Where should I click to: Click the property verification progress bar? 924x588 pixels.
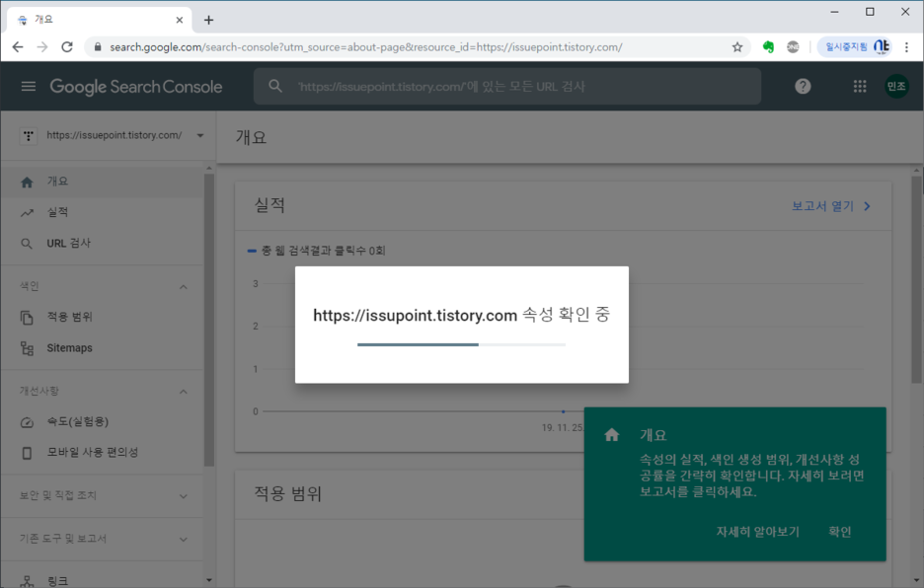pyautogui.click(x=461, y=344)
